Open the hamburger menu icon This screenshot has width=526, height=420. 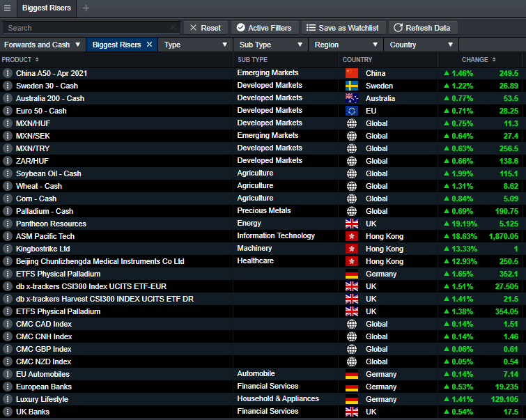7,8
